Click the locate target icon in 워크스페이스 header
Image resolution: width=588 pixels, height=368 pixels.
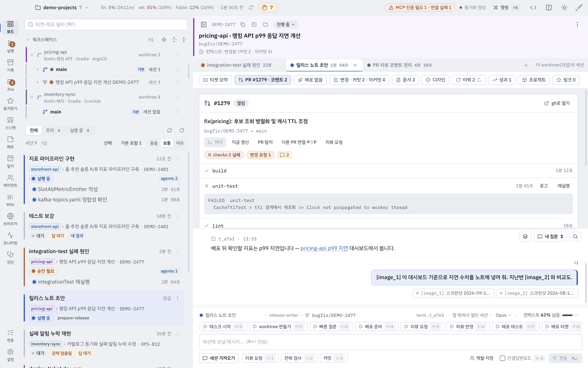pyautogui.click(x=164, y=40)
